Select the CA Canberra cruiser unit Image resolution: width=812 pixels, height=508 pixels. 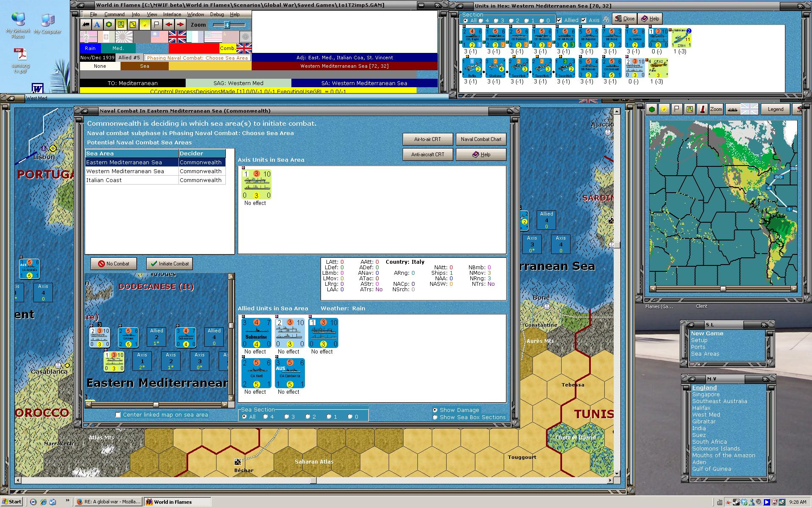pos(290,373)
